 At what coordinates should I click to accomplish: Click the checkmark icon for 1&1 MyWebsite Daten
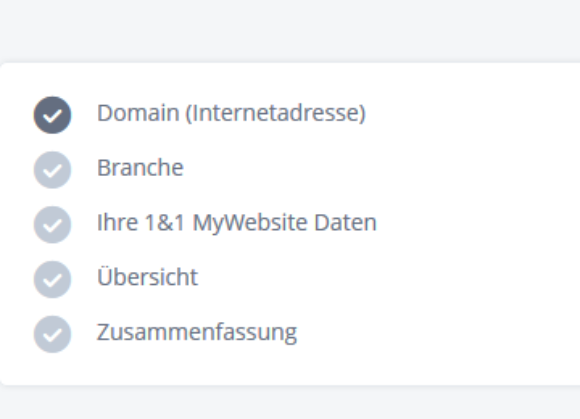[53, 224]
